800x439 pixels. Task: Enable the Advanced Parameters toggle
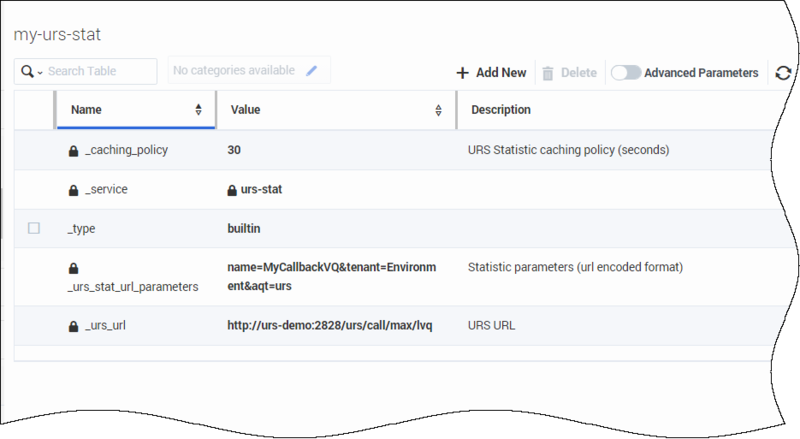click(626, 73)
